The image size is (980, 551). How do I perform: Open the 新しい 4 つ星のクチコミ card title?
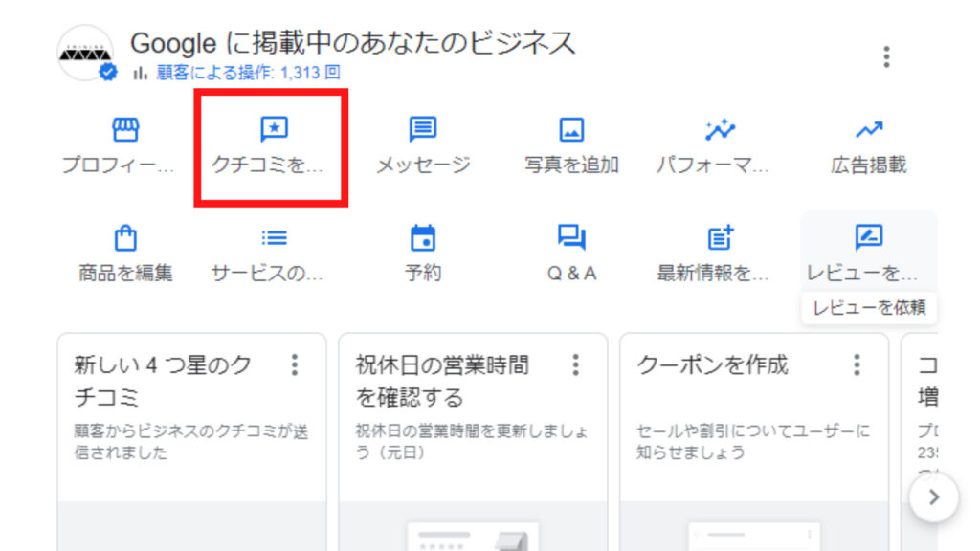point(163,381)
